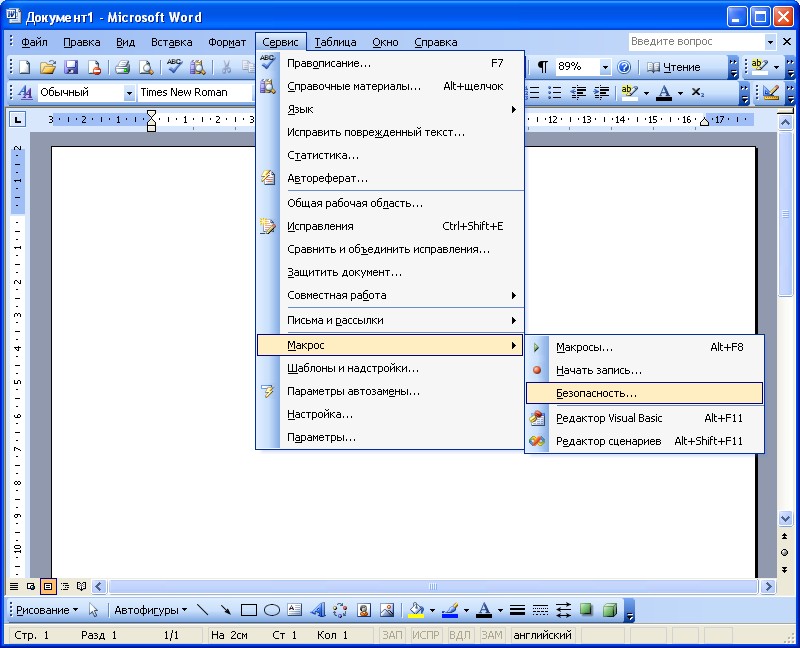
Task: Increase the paragraph indent
Action: pos(602,92)
